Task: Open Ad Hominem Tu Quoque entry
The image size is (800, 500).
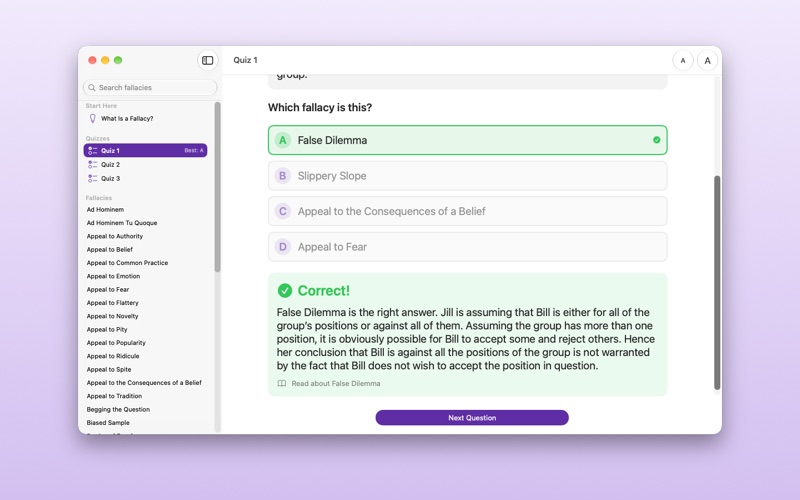Action: tap(122, 222)
